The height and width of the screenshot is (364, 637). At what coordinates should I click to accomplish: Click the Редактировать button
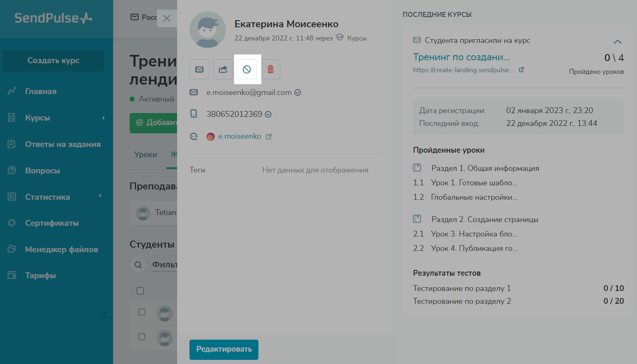pyautogui.click(x=224, y=350)
